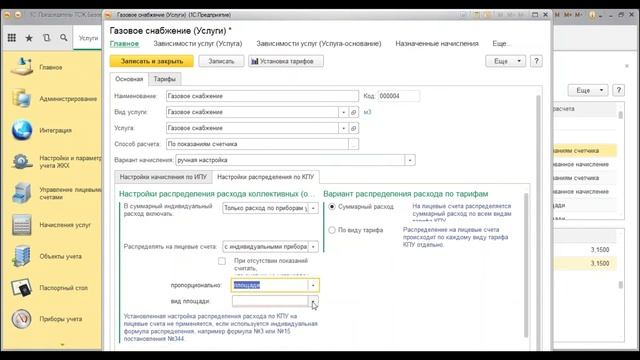640x360 pixels.
Task: Open Еще menu in background window
Action: (x=588, y=90)
